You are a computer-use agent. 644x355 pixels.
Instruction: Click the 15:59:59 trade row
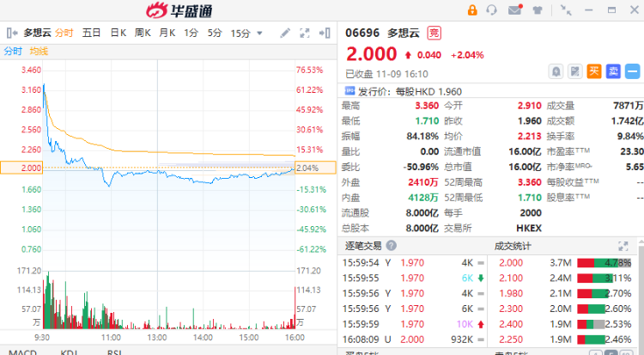pyautogui.click(x=414, y=324)
